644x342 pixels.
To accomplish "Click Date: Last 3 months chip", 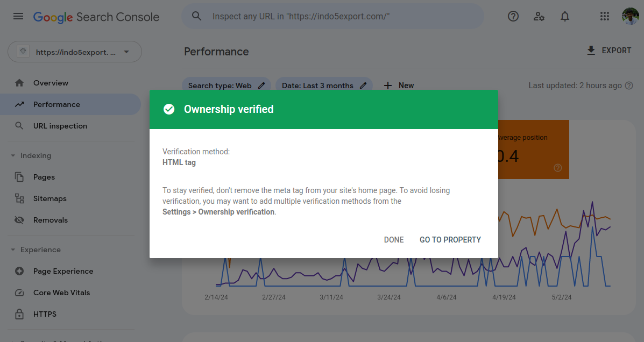I will point(324,85).
